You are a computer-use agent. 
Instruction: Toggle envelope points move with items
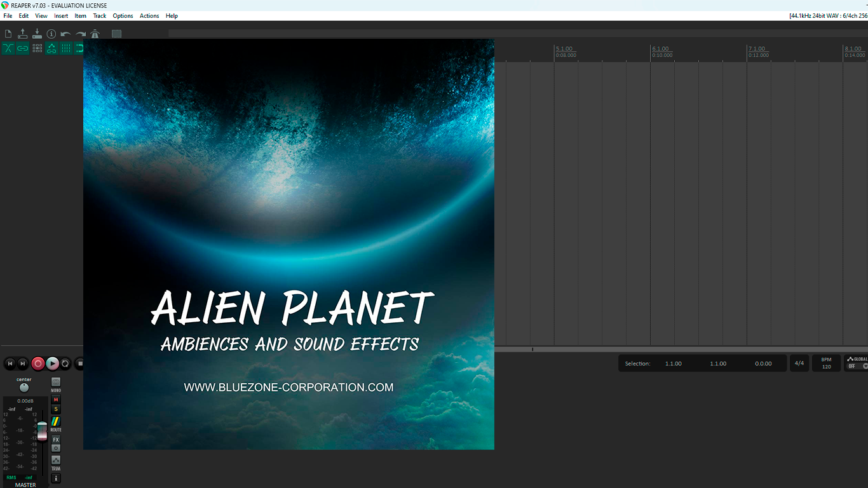click(51, 48)
